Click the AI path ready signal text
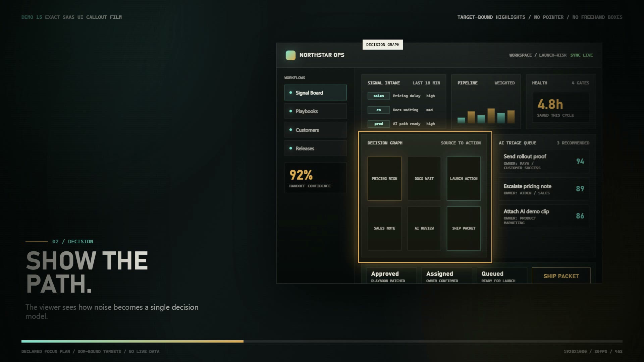Image resolution: width=644 pixels, height=362 pixels. pyautogui.click(x=407, y=124)
